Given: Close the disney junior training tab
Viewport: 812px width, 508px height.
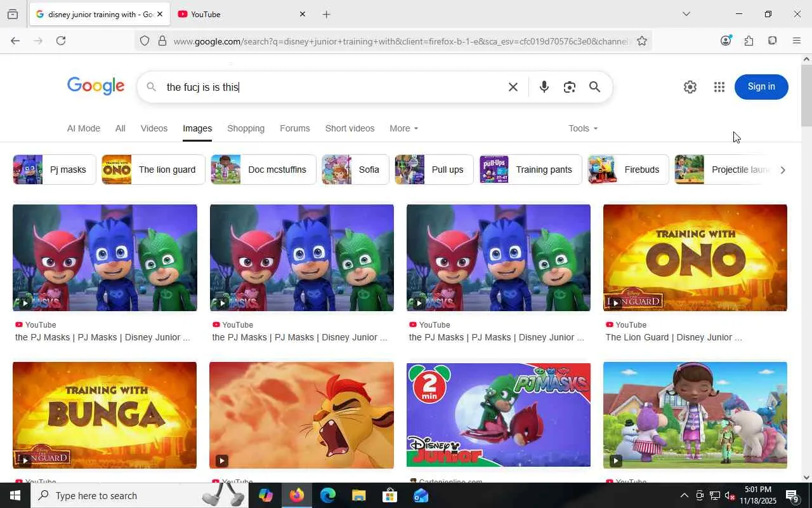Looking at the screenshot, I should [x=159, y=14].
